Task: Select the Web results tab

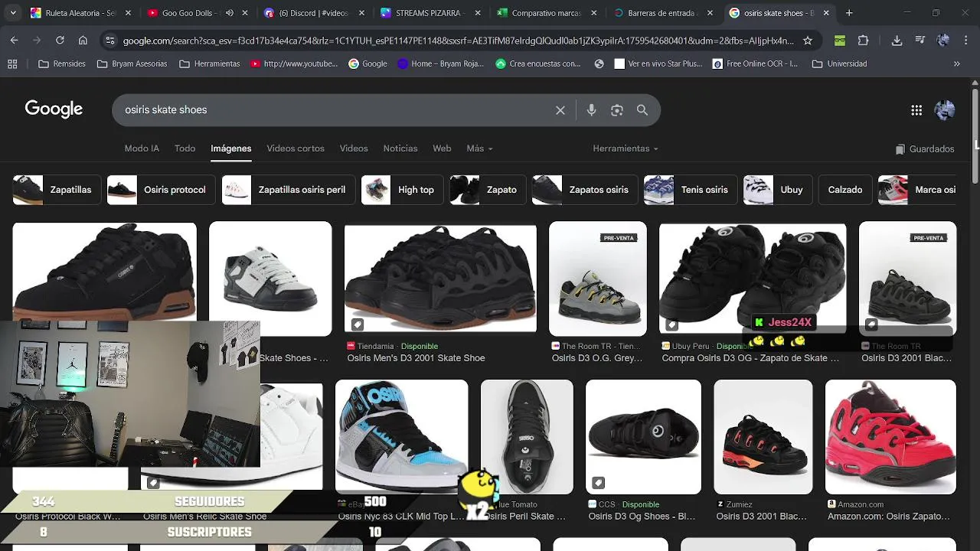Action: coord(442,148)
